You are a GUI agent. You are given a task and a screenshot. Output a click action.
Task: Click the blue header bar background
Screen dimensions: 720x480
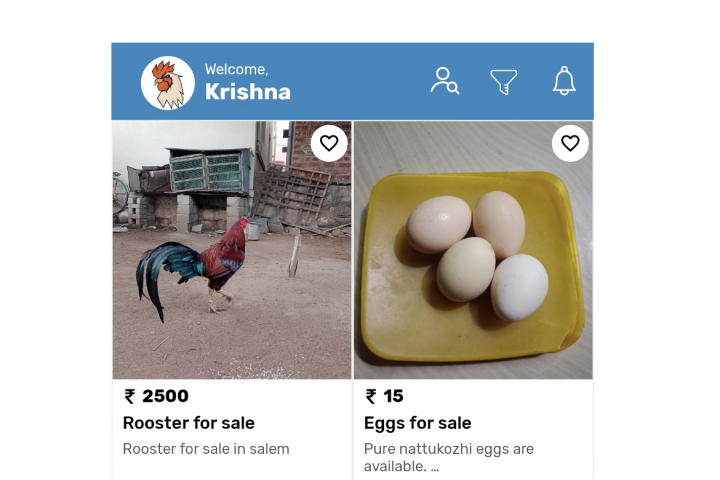(360, 81)
